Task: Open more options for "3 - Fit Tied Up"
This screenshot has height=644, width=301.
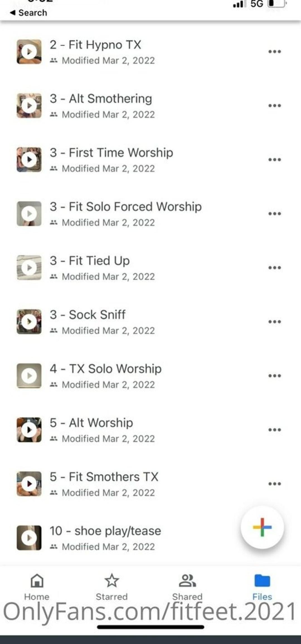Action: (275, 268)
